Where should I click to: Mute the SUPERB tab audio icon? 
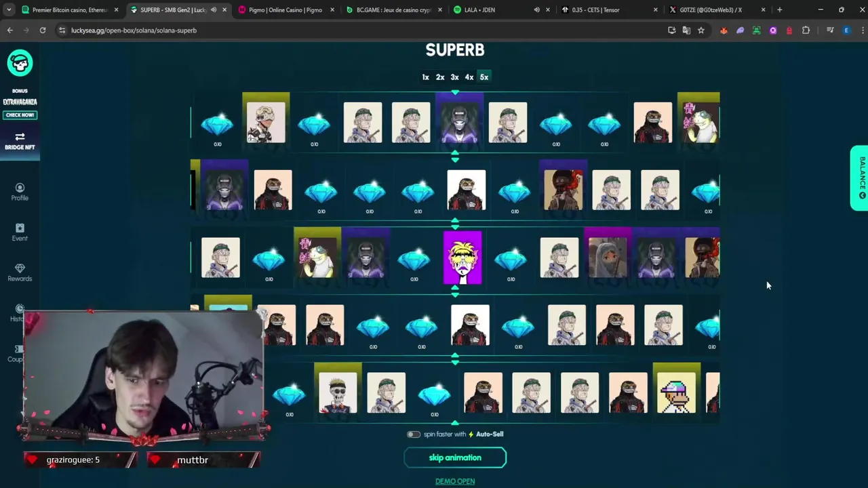point(214,10)
